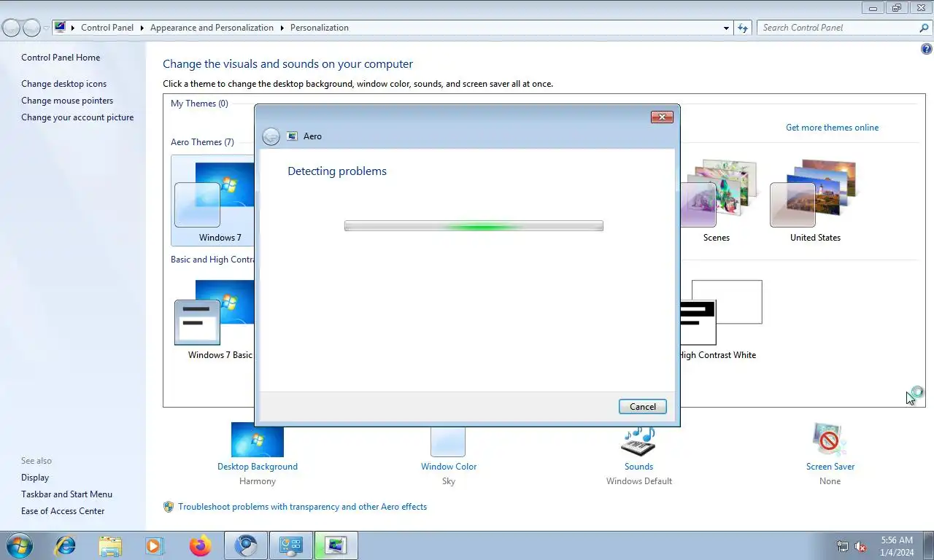Expand arrow before Control Panel breadcrumb
934x560 pixels.
73,28
